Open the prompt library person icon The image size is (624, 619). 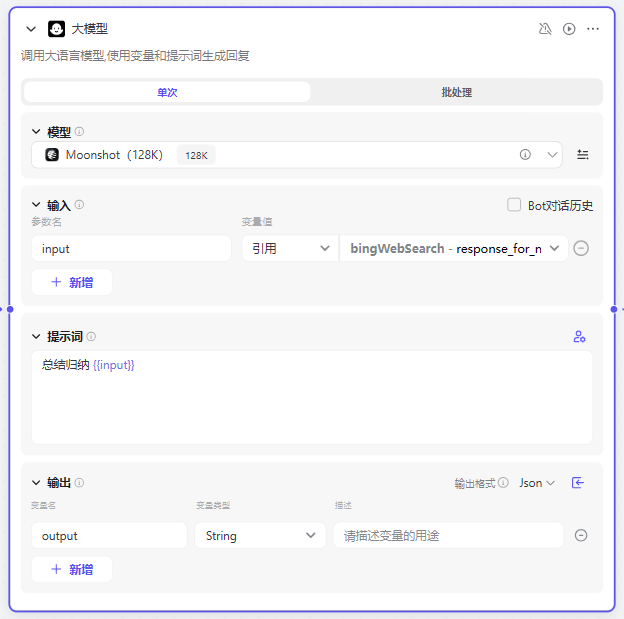point(579,337)
